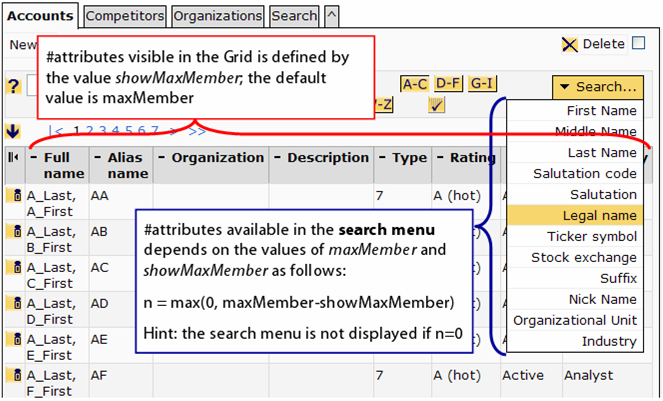Filter by the A-C letter button
This screenshot has height=401, width=663.
[x=415, y=84]
